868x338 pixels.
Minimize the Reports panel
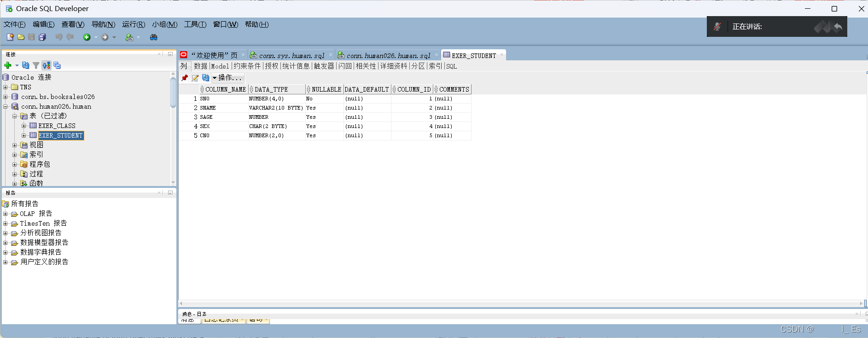click(x=170, y=192)
